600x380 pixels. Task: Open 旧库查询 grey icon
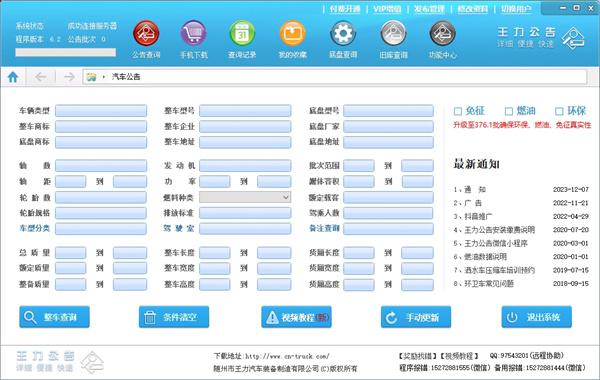[393, 33]
